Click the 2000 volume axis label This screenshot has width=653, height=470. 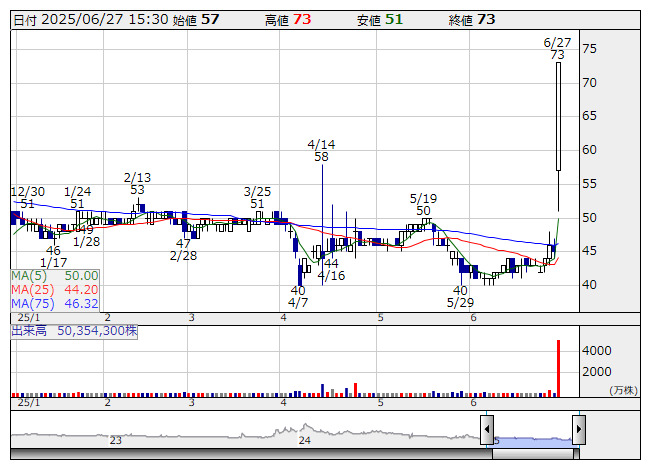pyautogui.click(x=596, y=371)
